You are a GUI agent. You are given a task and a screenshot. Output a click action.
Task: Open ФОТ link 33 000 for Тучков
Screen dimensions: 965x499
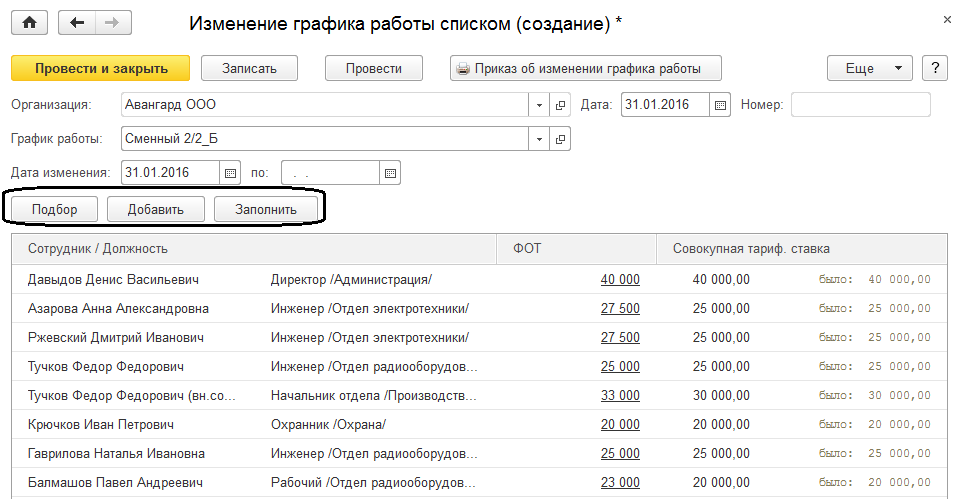point(620,395)
